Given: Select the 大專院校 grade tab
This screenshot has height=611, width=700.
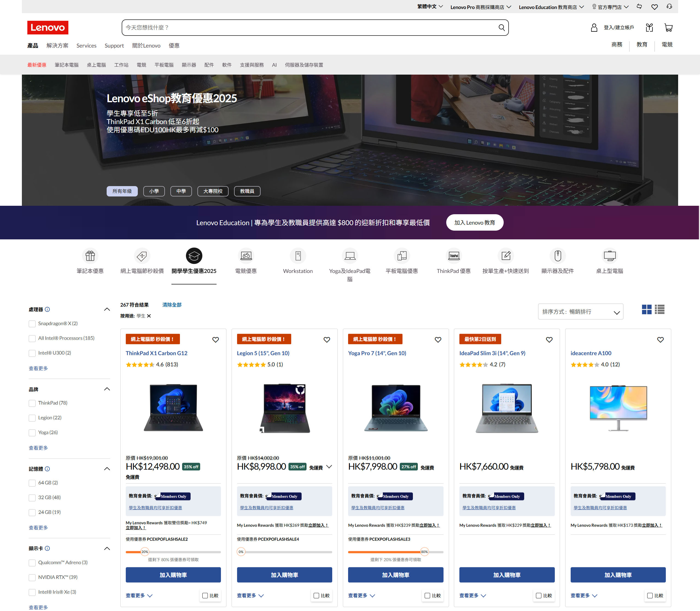Looking at the screenshot, I should point(213,191).
